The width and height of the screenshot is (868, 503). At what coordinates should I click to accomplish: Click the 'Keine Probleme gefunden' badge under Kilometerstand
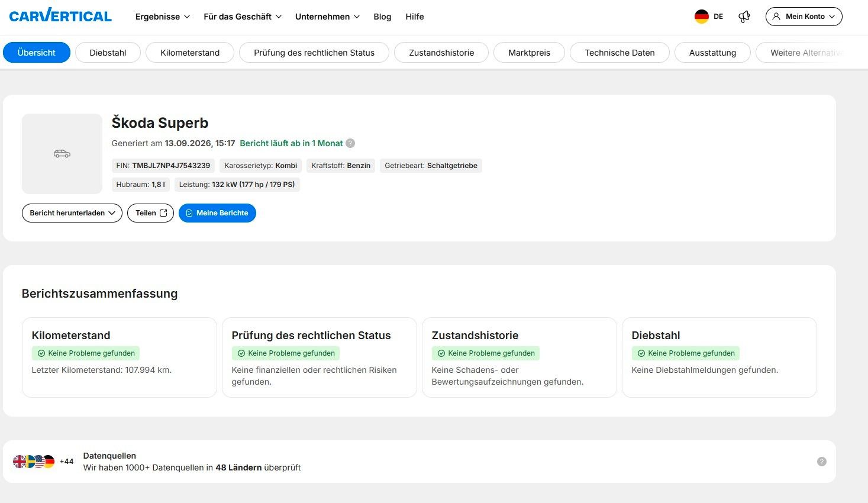tap(86, 353)
